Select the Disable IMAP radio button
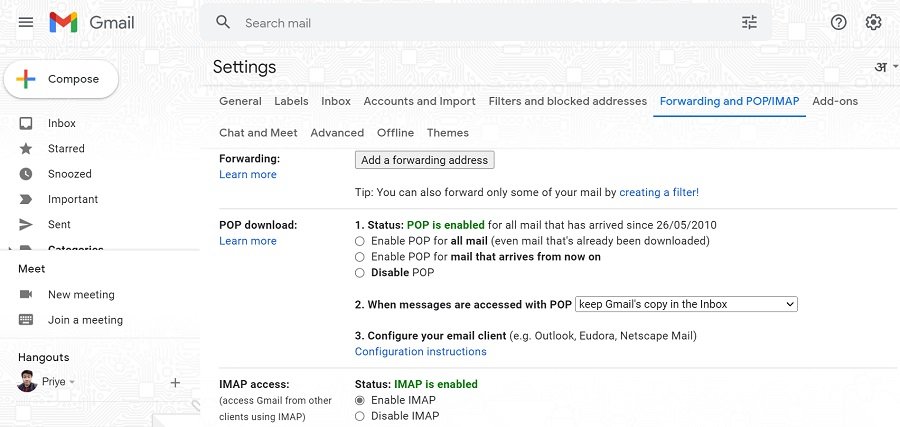Screen dimensions: 900x427 coord(360,416)
